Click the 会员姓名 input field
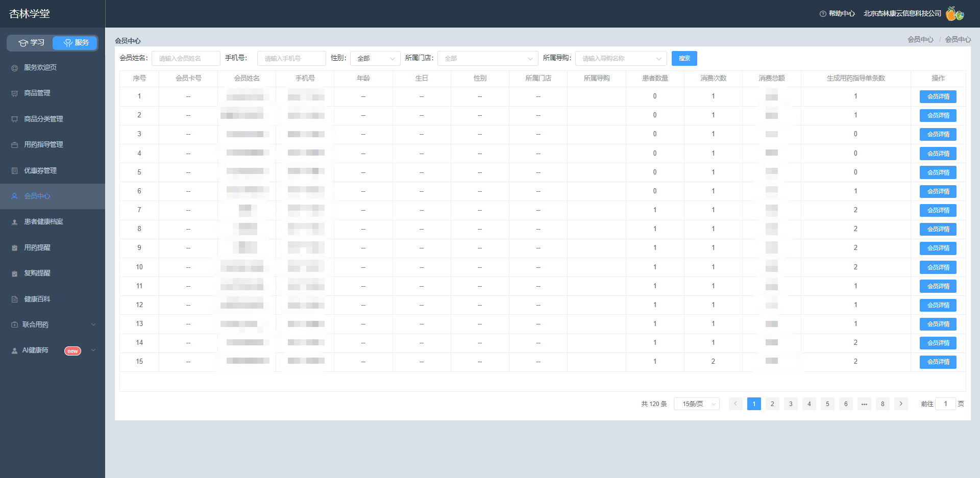980x478 pixels. click(x=186, y=59)
